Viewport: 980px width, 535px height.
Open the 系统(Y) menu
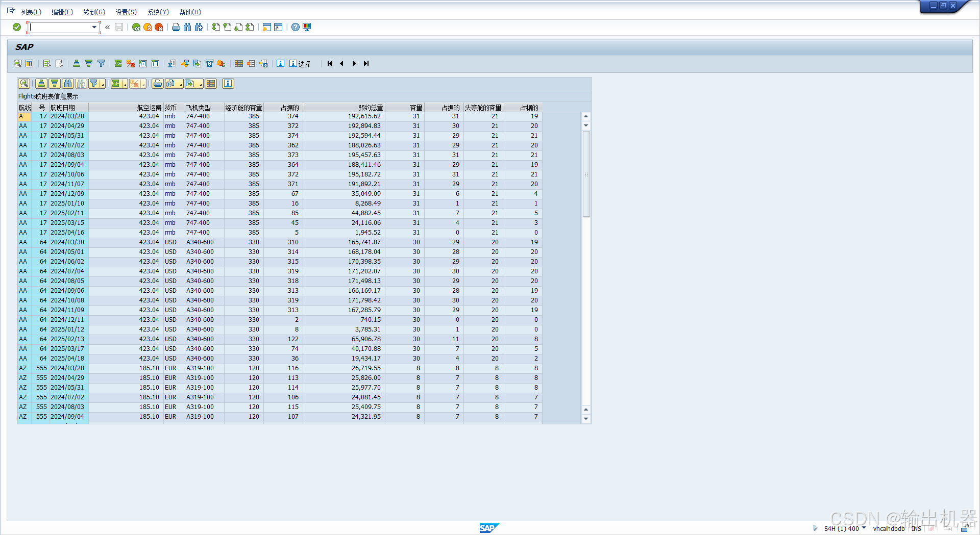click(x=158, y=12)
